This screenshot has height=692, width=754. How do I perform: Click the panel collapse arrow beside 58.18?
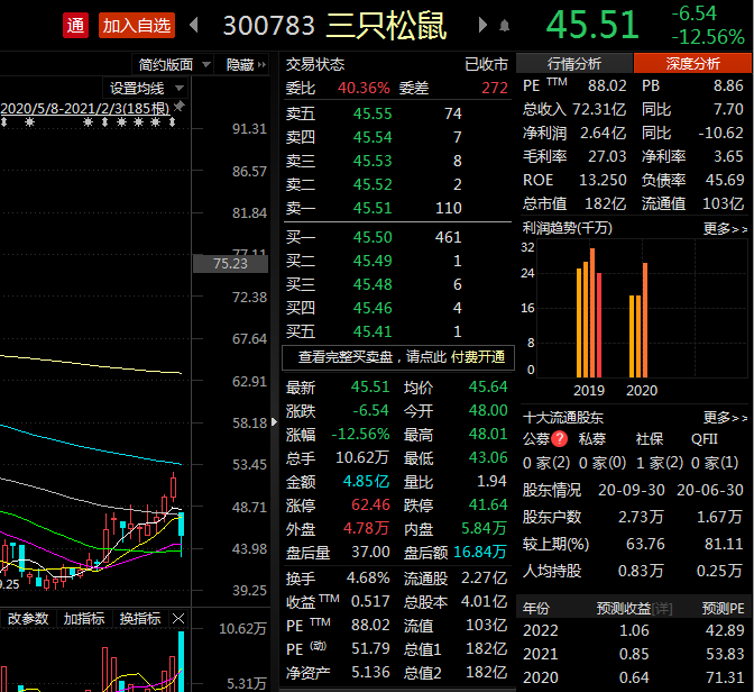(274, 422)
